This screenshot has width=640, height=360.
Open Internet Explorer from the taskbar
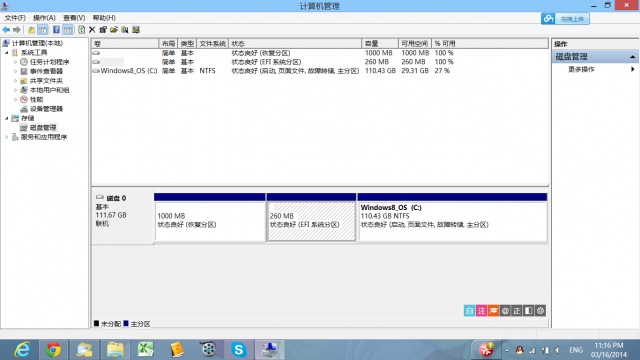22,350
